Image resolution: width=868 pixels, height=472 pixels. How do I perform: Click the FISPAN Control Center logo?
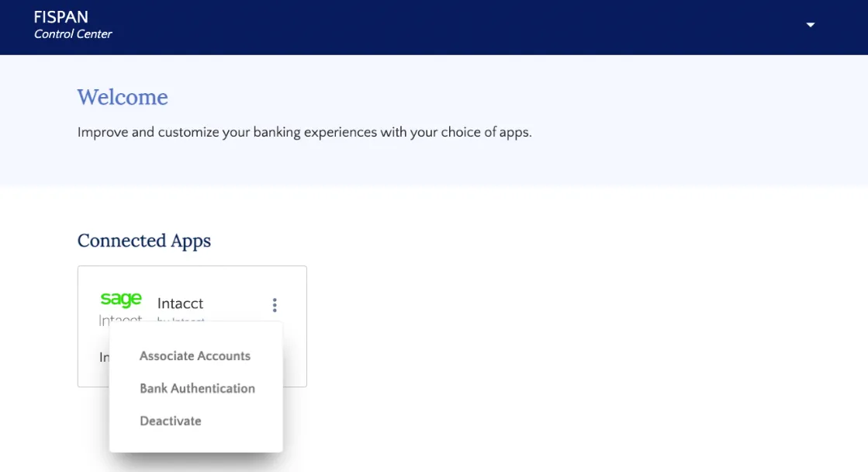pyautogui.click(x=72, y=25)
